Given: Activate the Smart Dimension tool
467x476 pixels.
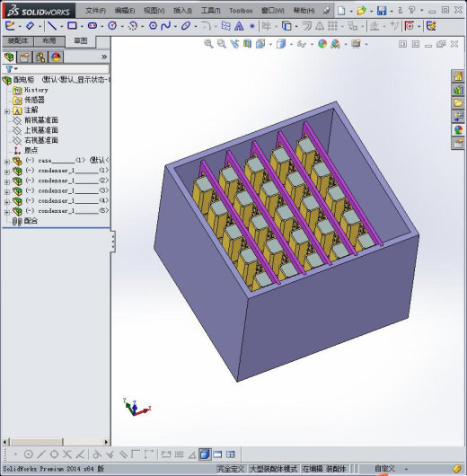Looking at the screenshot, I should point(30,26).
